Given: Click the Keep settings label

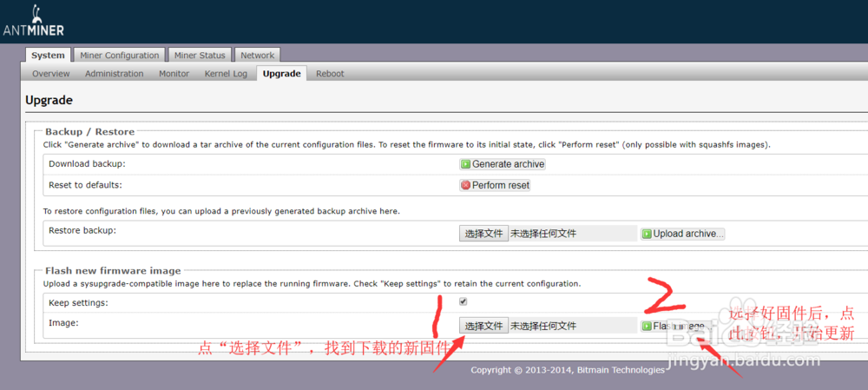Looking at the screenshot, I should pyautogui.click(x=78, y=303).
